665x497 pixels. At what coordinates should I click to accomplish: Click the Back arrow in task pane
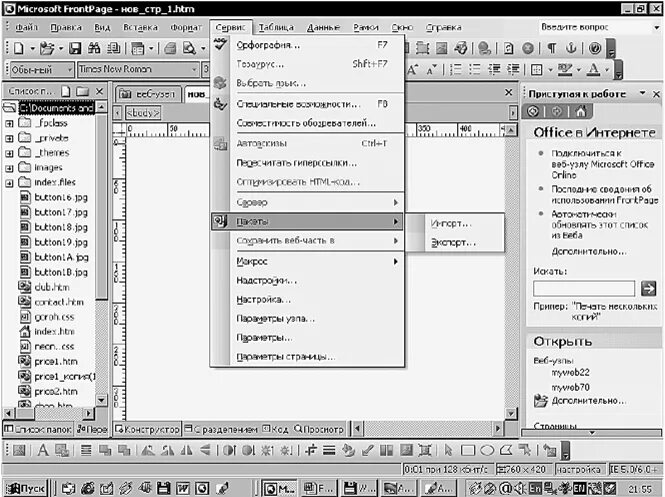533,112
